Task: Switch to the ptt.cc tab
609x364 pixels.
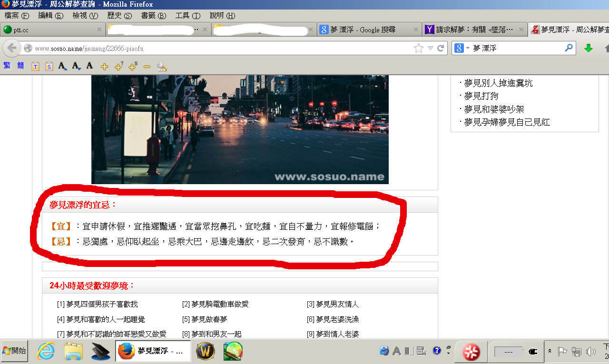Action: point(52,30)
